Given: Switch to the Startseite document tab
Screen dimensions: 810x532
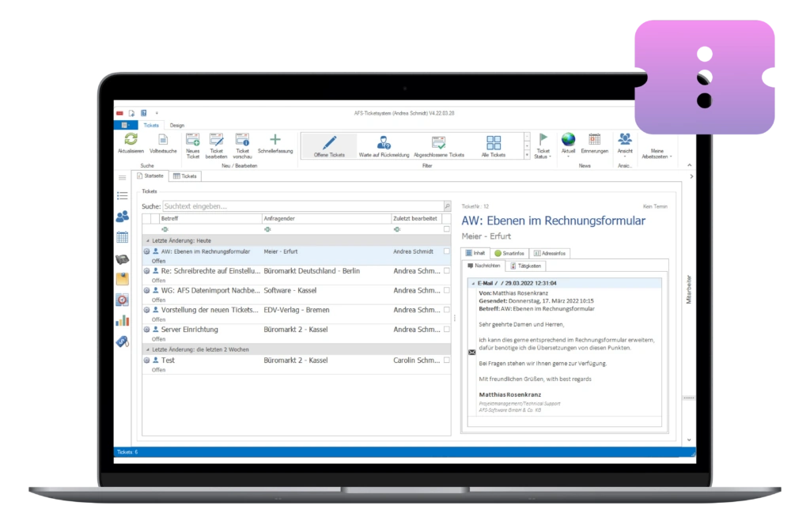Looking at the screenshot, I should pyautogui.click(x=150, y=176).
